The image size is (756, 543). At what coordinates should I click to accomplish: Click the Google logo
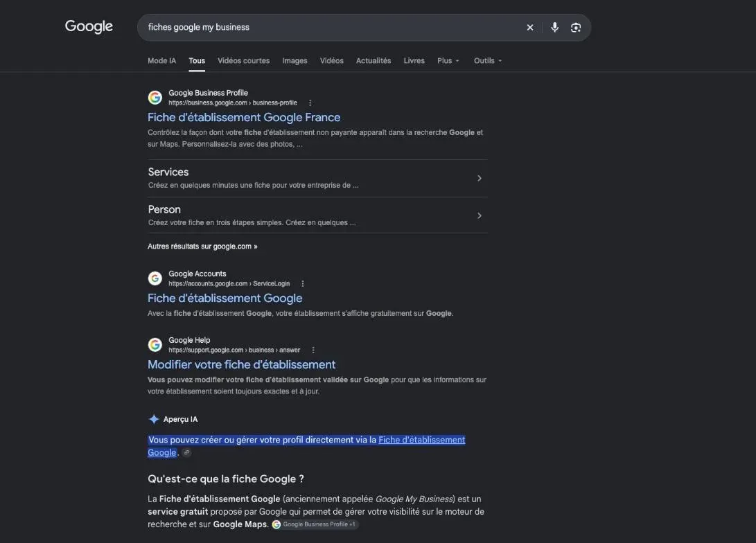[89, 26]
